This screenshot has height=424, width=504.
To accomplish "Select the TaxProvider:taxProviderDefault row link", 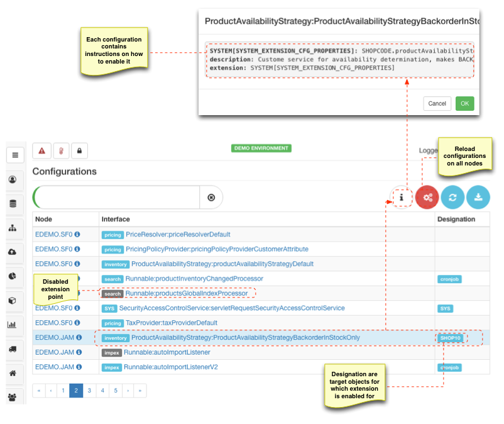I will tap(172, 323).
